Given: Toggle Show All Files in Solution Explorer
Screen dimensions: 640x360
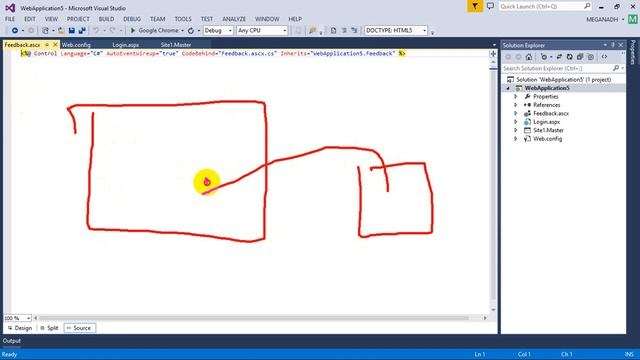Looking at the screenshot, I should pyautogui.click(x=590, y=57).
